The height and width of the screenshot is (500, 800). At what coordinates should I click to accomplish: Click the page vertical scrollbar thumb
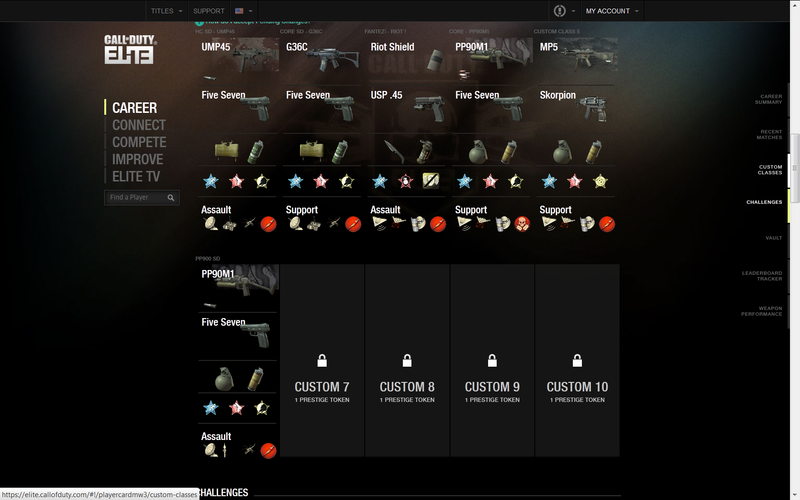pyautogui.click(x=795, y=166)
